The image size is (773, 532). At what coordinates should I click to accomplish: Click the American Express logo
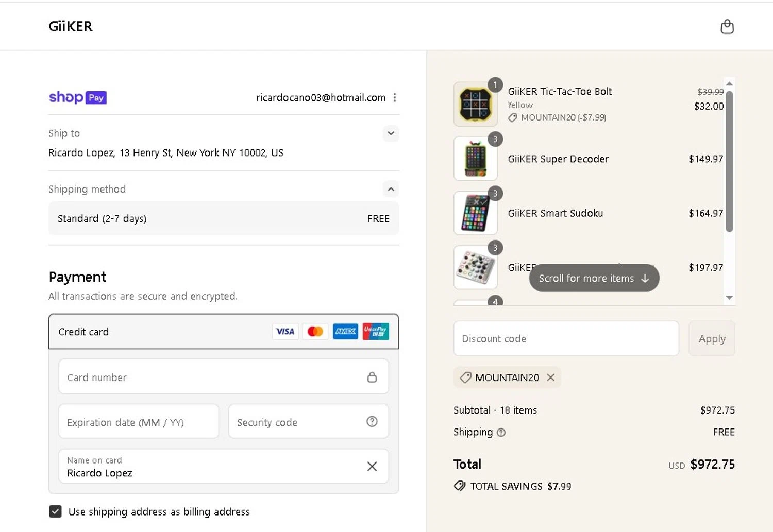345,331
